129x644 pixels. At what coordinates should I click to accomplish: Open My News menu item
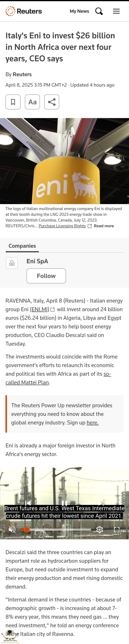pyautogui.click(x=79, y=11)
